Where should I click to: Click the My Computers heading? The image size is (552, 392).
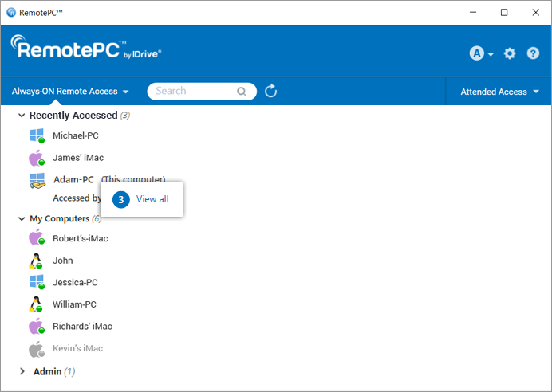pos(60,218)
